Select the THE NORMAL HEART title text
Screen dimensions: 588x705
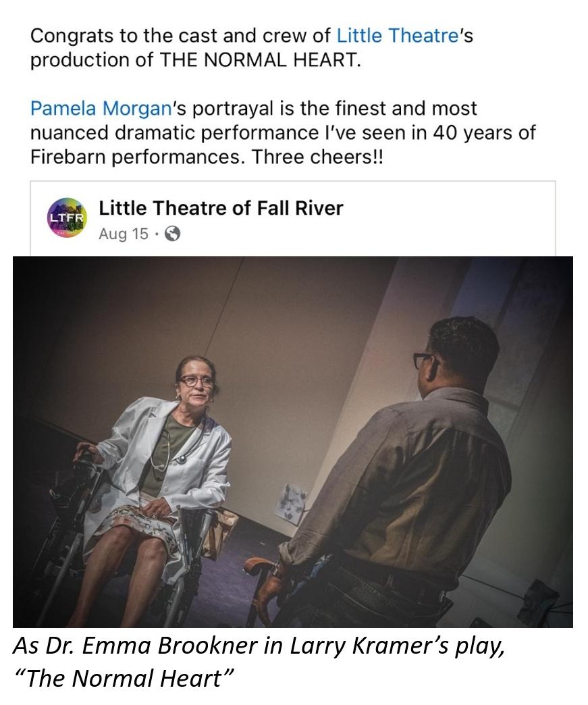(x=260, y=60)
